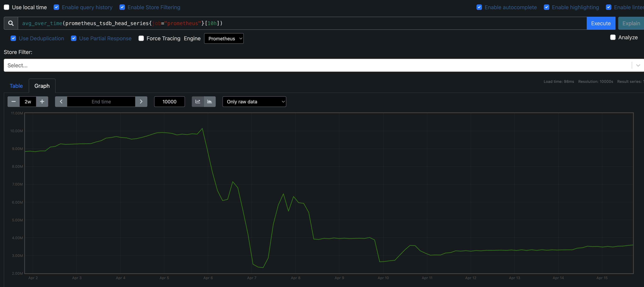Toggle Enable highlighting checkbox
The height and width of the screenshot is (287, 644).
[x=547, y=7]
